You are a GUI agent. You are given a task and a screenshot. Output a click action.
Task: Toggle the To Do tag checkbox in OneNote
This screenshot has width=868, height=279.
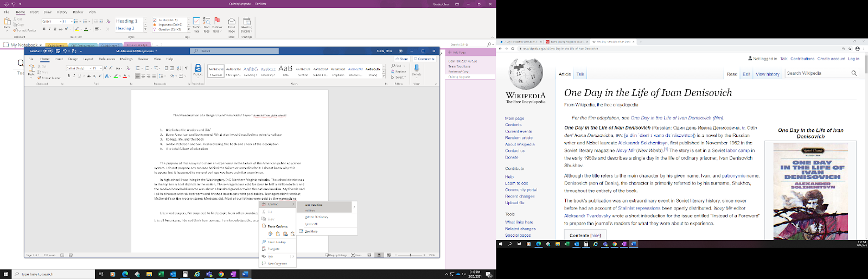coord(155,20)
